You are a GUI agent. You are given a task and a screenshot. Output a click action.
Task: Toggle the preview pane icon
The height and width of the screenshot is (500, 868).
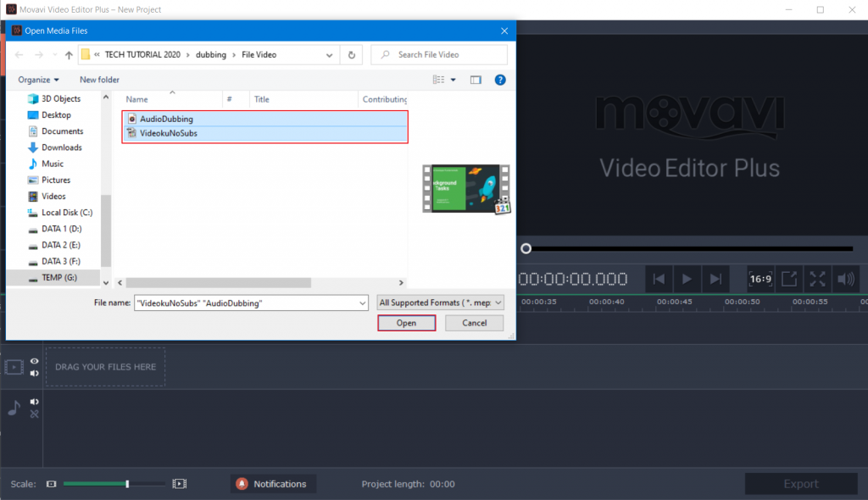click(x=476, y=80)
